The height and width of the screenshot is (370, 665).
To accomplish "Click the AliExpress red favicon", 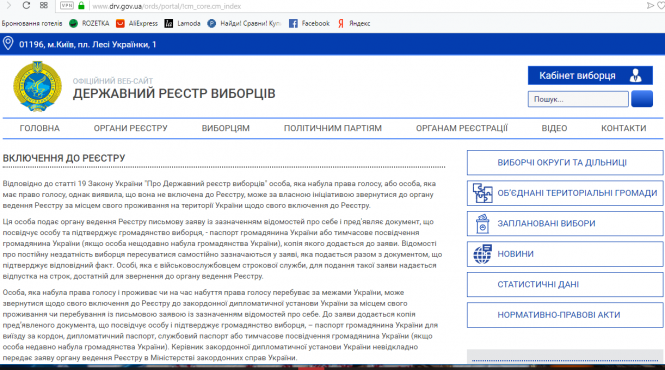I will coord(120,23).
